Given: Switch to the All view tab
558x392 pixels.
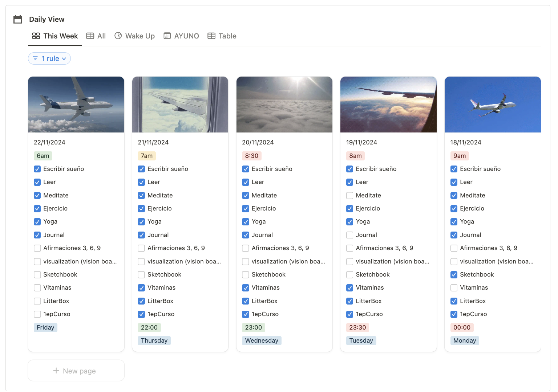Looking at the screenshot, I should point(96,36).
